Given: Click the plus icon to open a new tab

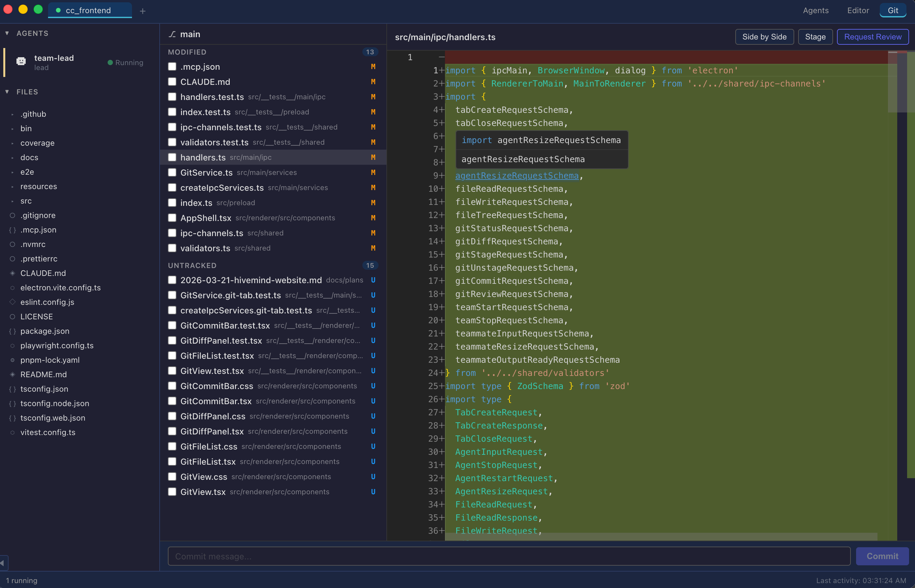Looking at the screenshot, I should [143, 11].
